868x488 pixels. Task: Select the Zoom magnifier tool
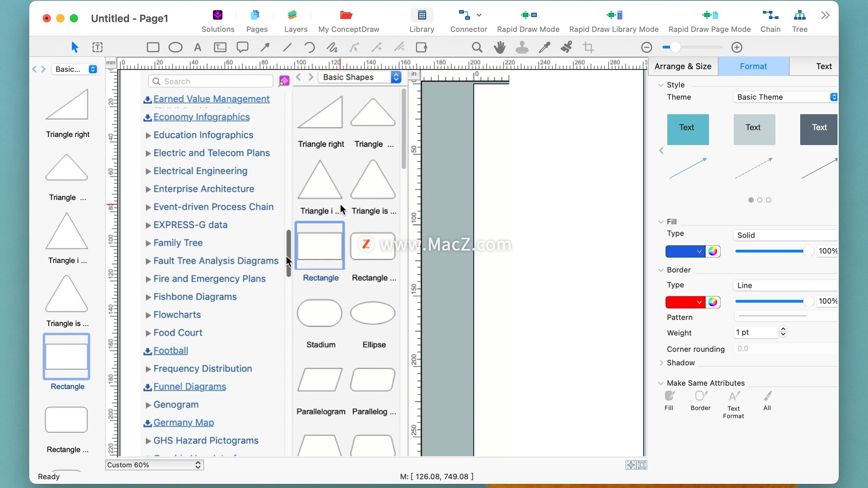(477, 47)
